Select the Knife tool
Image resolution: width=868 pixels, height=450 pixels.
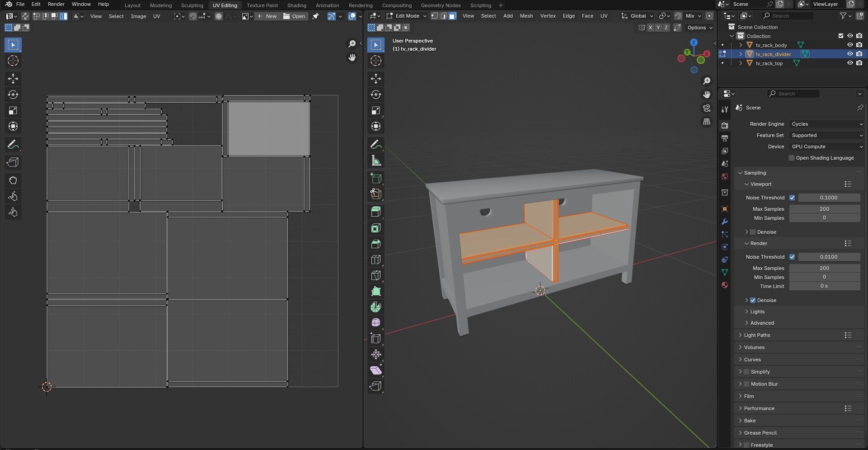point(375,275)
